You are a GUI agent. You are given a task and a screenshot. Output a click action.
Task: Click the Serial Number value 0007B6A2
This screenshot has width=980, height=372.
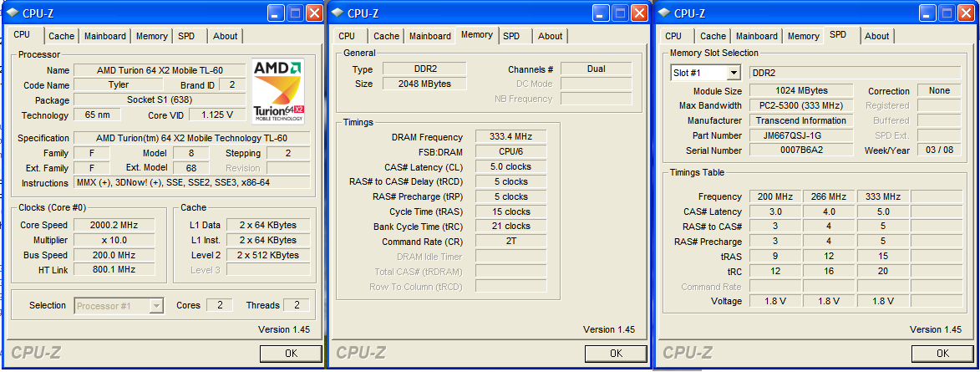(801, 150)
